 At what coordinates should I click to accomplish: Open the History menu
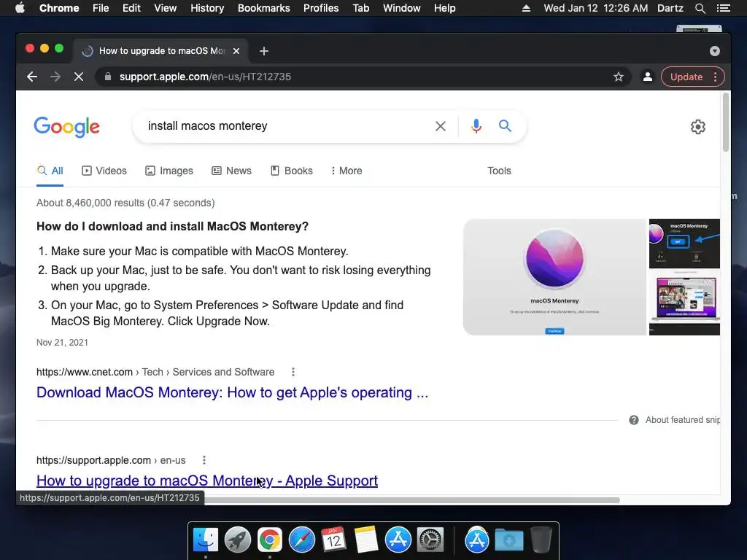[207, 8]
